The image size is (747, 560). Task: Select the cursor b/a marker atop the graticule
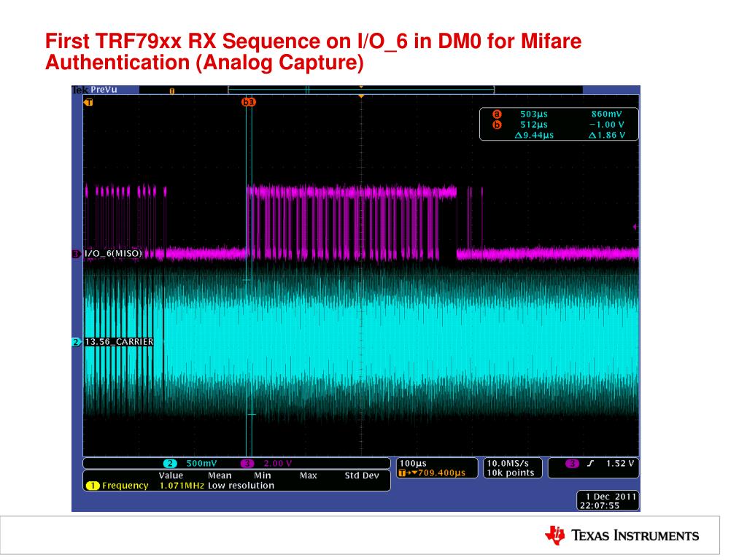tap(249, 102)
